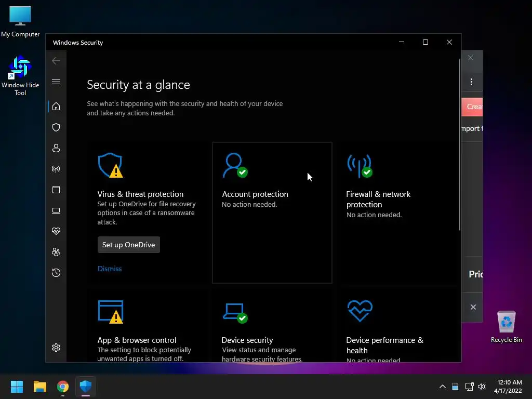Click the Windows Security vertical scrollbar
532x399 pixels.
click(x=460, y=145)
